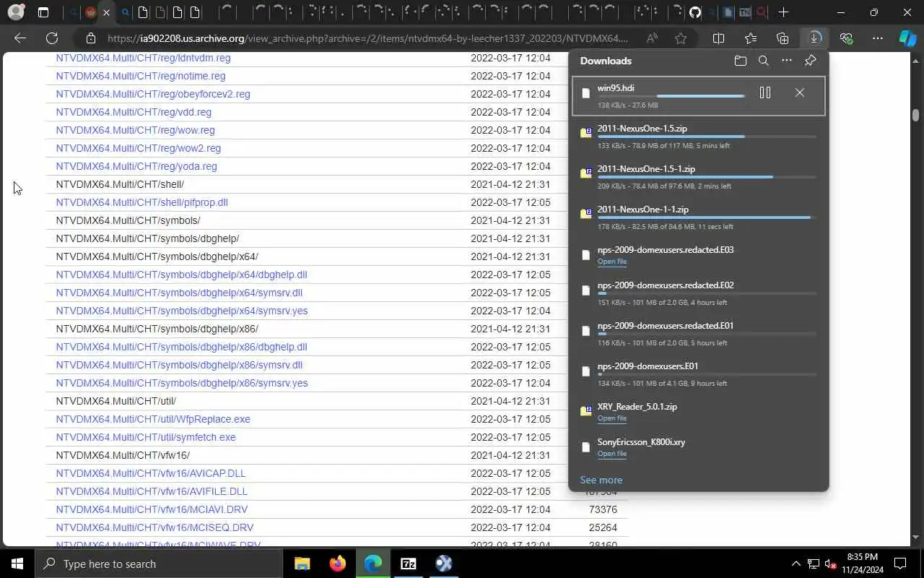Viewport: 924px width, 578px height.
Task: Open the x86/dbghelp.dll link
Action: tap(181, 347)
